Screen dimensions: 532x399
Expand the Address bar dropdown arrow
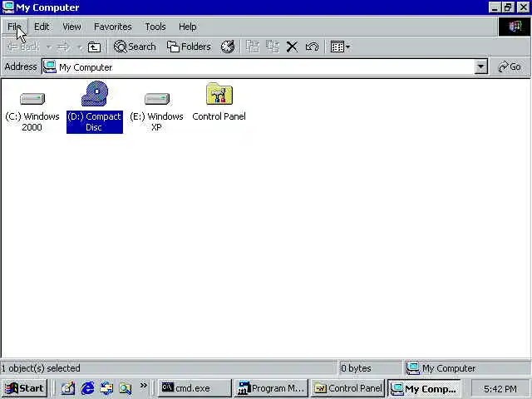pos(480,67)
